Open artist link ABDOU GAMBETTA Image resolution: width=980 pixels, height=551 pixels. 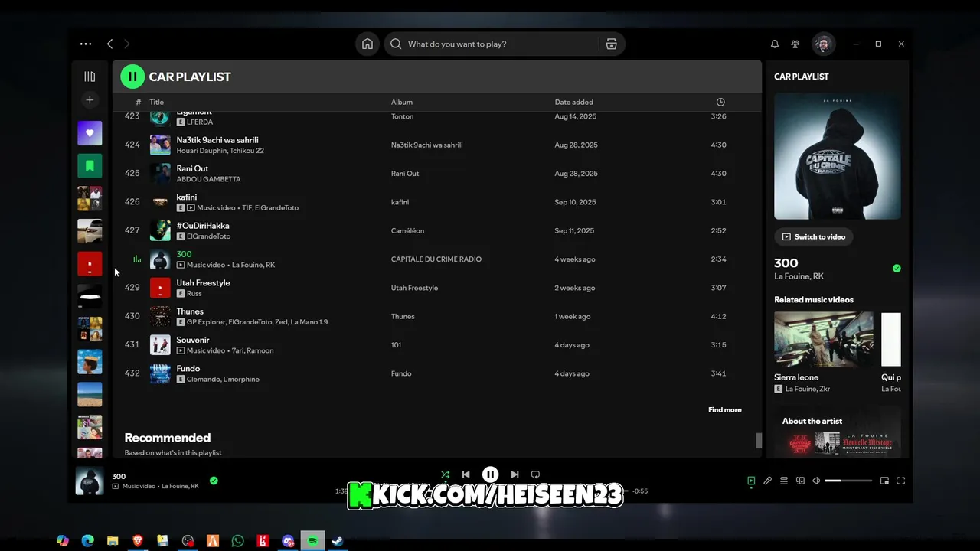click(x=208, y=179)
